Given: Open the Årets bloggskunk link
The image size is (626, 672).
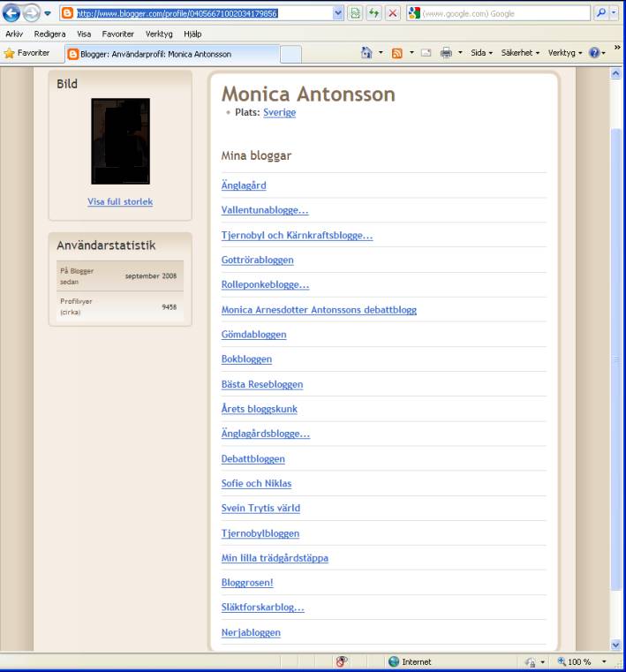Looking at the screenshot, I should point(260,409).
